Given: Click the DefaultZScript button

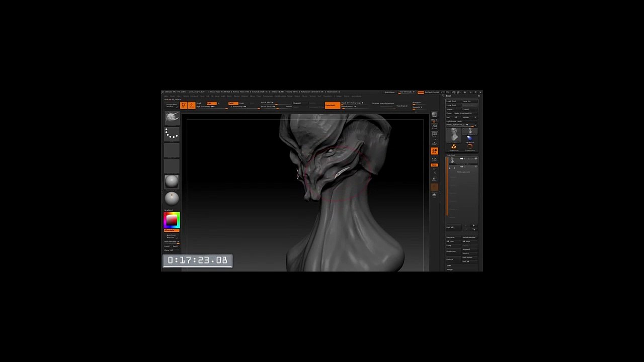Looking at the screenshot, I should pos(432,92).
